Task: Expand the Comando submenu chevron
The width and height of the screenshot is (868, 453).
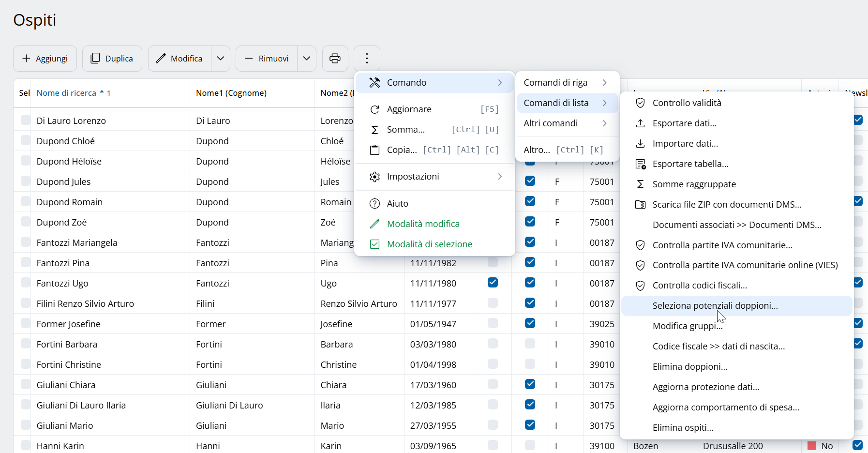Action: [500, 83]
